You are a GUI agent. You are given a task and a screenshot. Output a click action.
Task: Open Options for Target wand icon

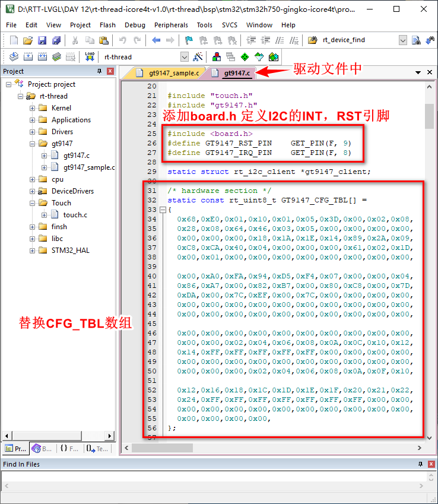click(x=198, y=57)
